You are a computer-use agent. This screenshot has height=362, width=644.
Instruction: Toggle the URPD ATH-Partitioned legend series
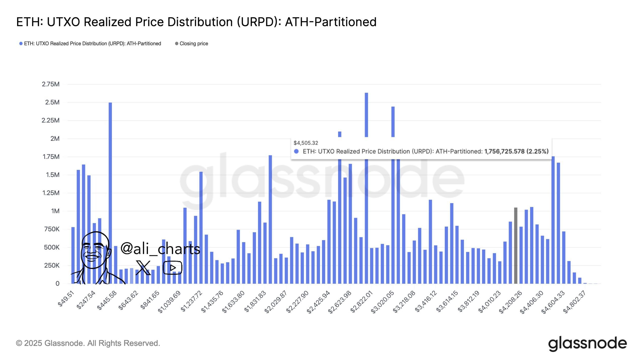click(x=92, y=43)
